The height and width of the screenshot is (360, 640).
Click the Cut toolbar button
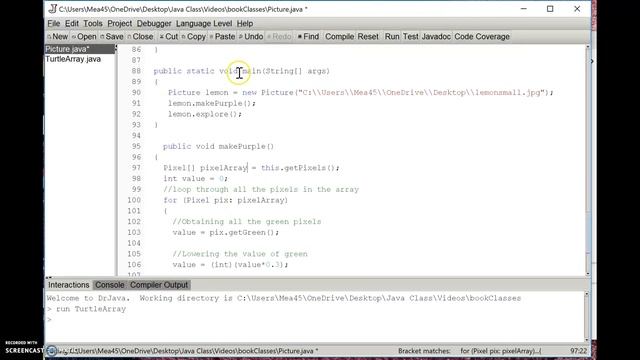[169, 37]
